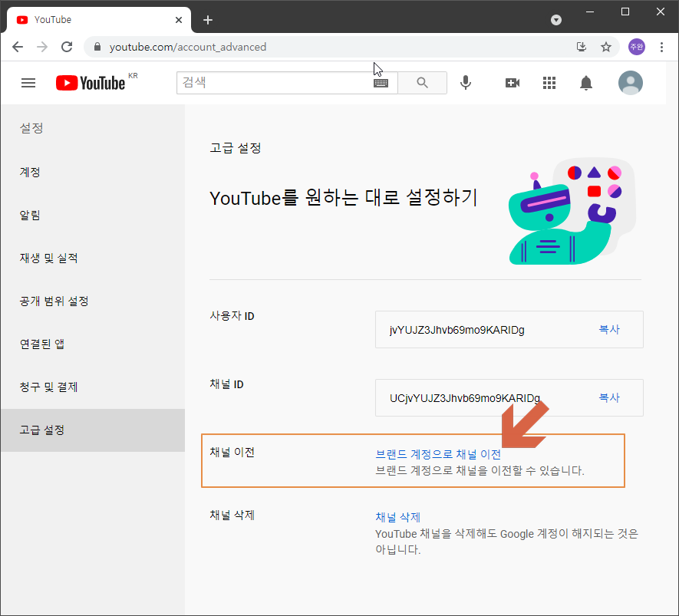Click the user ID value jvYUJZ3Jhvb69mo9KARIDg
This screenshot has width=679, height=616.
pos(457,331)
